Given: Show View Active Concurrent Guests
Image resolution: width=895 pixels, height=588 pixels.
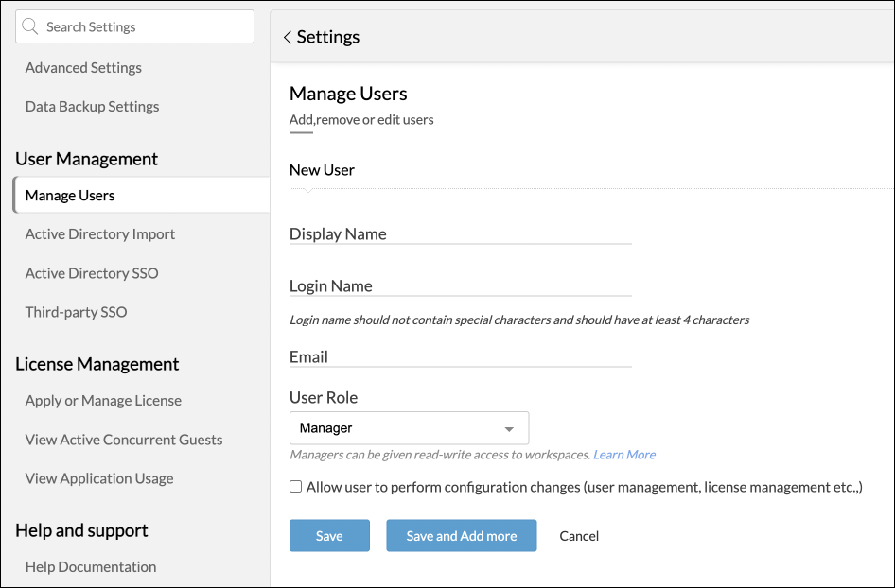Looking at the screenshot, I should pyautogui.click(x=124, y=440).
